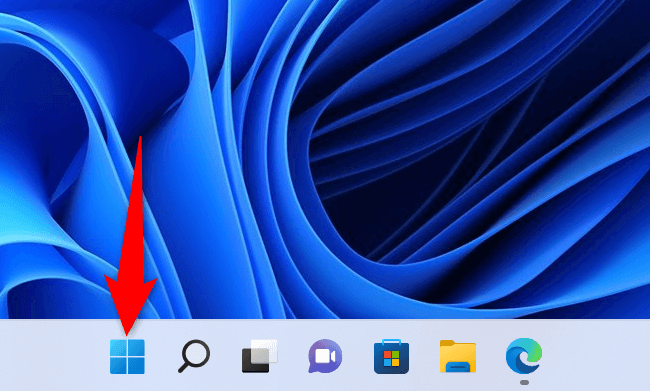
Task: Launch the Teams Chat camera icon
Action: point(325,356)
